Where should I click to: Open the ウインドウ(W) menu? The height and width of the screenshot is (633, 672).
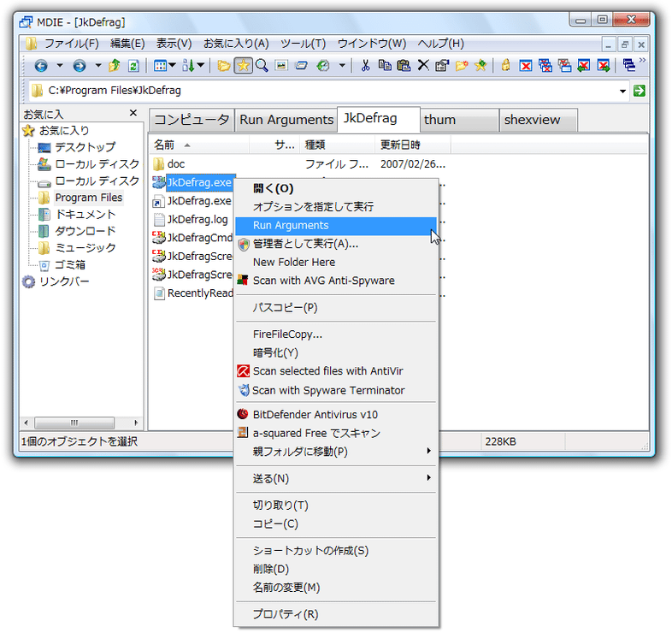(x=372, y=44)
